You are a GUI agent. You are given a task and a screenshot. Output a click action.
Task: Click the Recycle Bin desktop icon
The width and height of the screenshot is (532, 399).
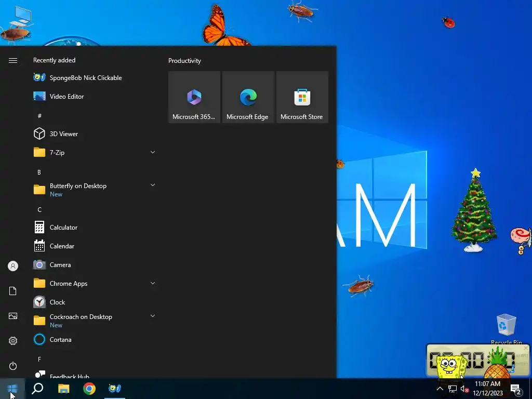pyautogui.click(x=506, y=329)
